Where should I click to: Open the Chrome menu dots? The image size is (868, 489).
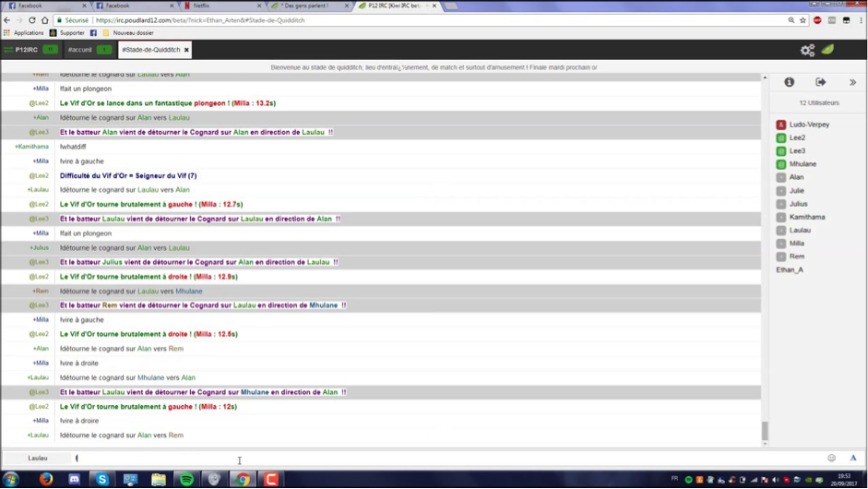click(862, 20)
